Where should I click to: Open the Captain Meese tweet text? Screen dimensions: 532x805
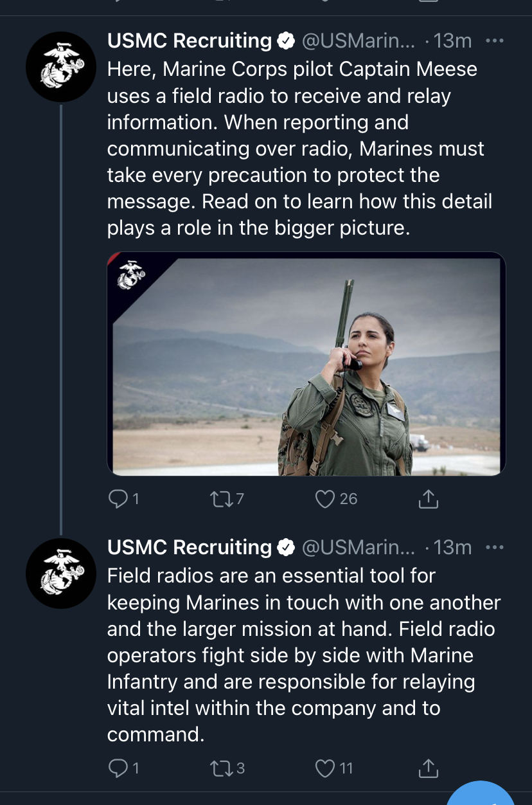tap(299, 149)
